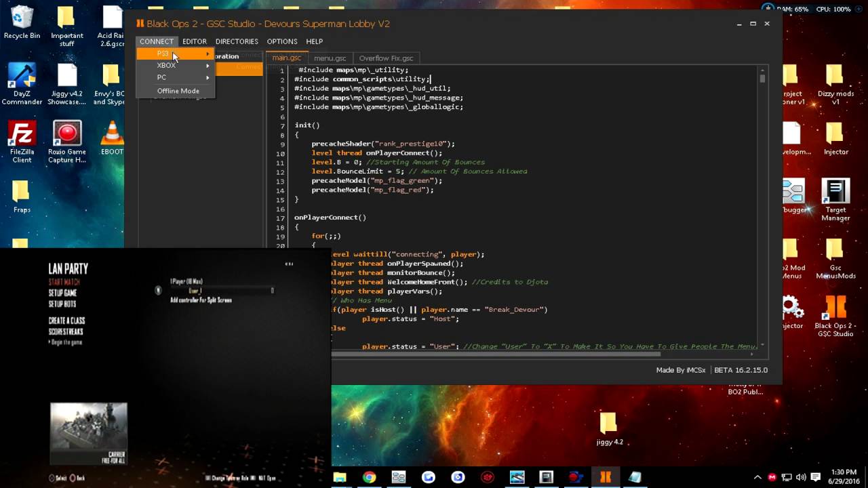Viewport: 868px width, 488px height.
Task: Expand the PC submenu
Action: (176, 77)
